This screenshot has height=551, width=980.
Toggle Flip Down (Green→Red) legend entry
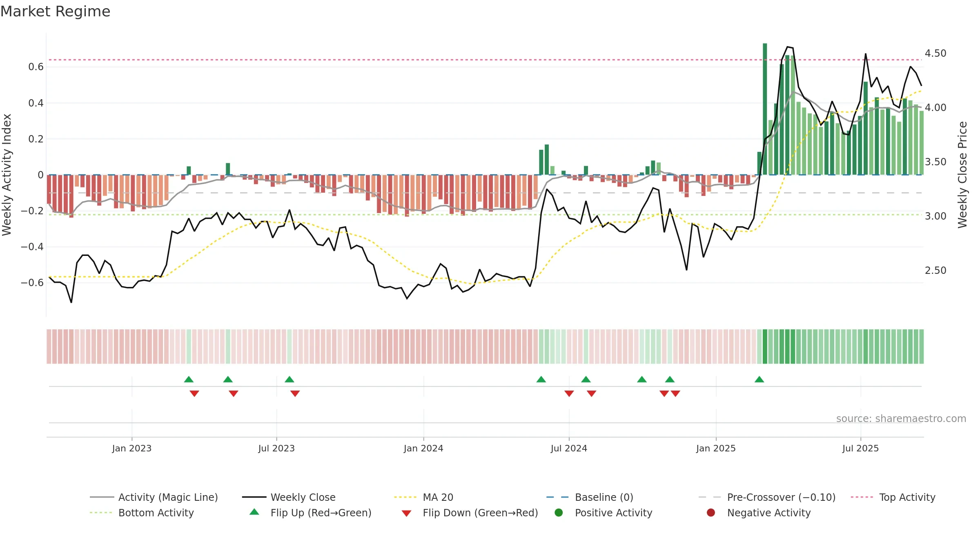[470, 513]
